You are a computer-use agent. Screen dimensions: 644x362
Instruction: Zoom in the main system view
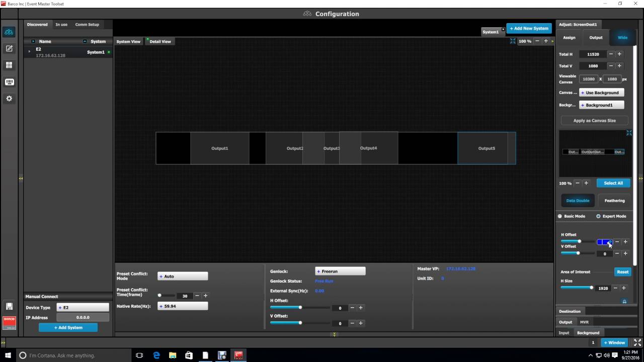pos(546,41)
